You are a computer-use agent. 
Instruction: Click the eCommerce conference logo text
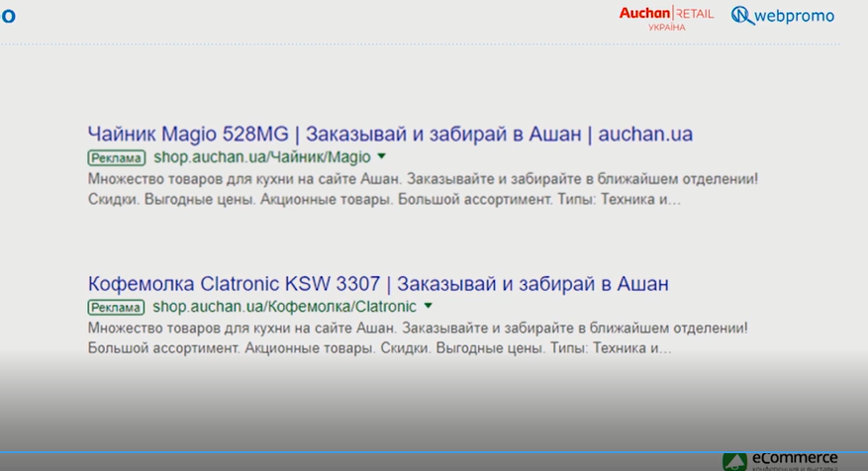coord(794,459)
